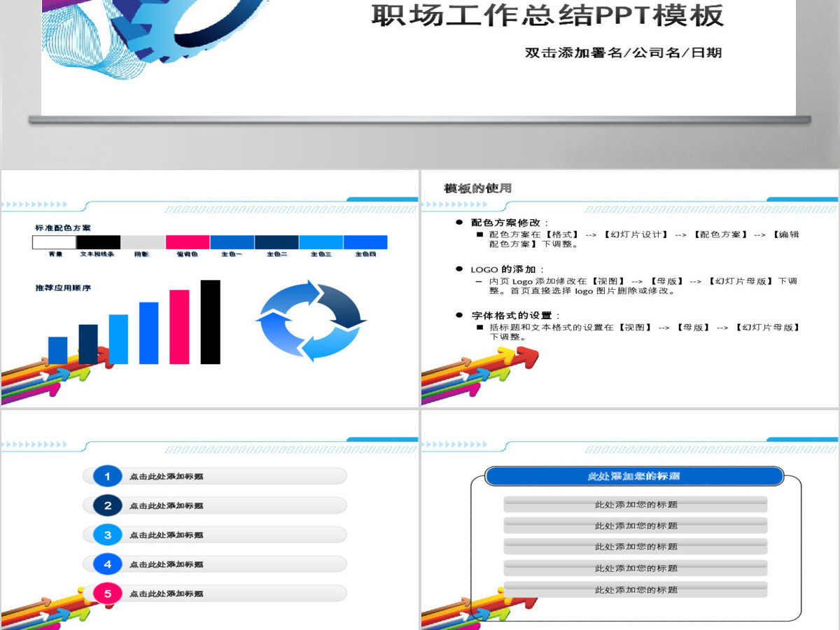Click 点击此处添加标题 text beside circle 2
The height and width of the screenshot is (630, 840).
click(x=167, y=506)
